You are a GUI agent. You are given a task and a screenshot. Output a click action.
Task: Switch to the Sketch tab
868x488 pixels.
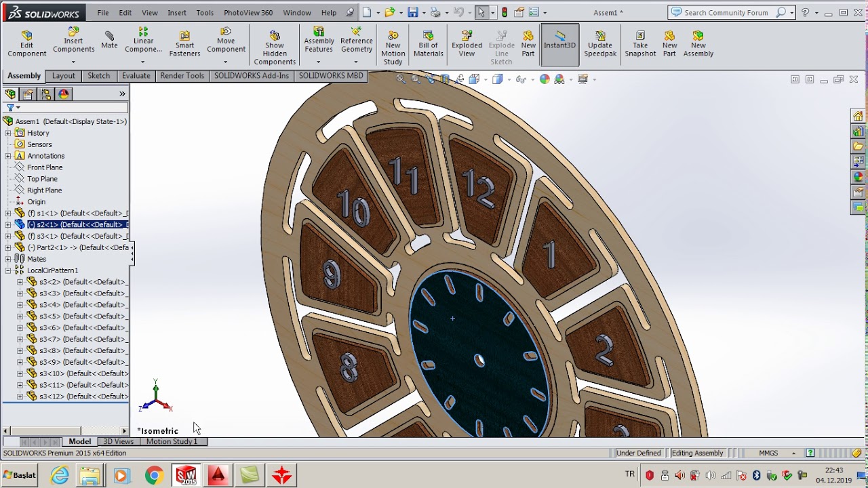(98, 76)
